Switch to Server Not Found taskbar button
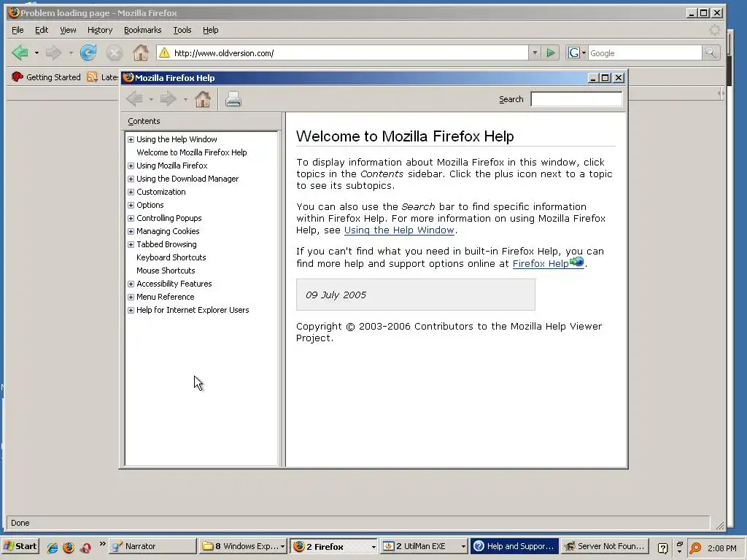Screen dimensions: 747x560 (605, 546)
